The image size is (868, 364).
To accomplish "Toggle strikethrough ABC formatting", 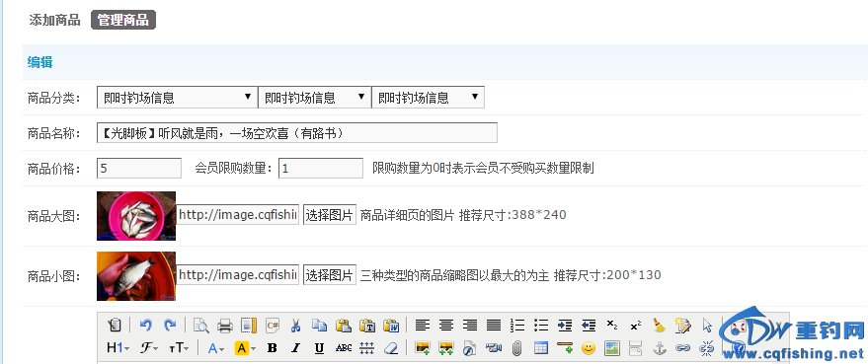I will [344, 348].
